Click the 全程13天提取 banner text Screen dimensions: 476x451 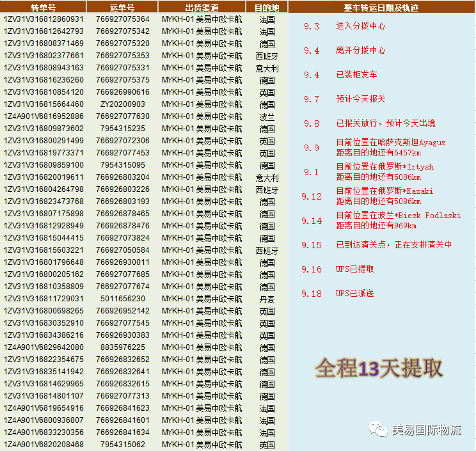click(379, 368)
